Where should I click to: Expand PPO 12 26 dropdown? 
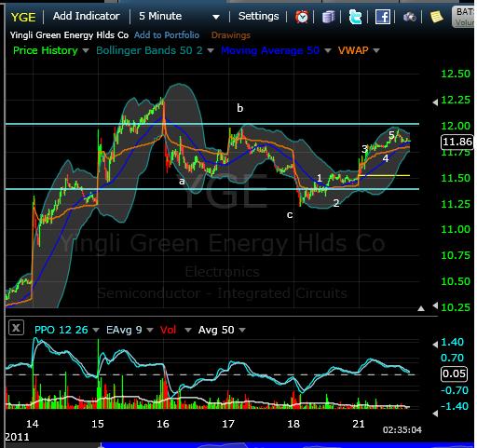click(x=96, y=330)
